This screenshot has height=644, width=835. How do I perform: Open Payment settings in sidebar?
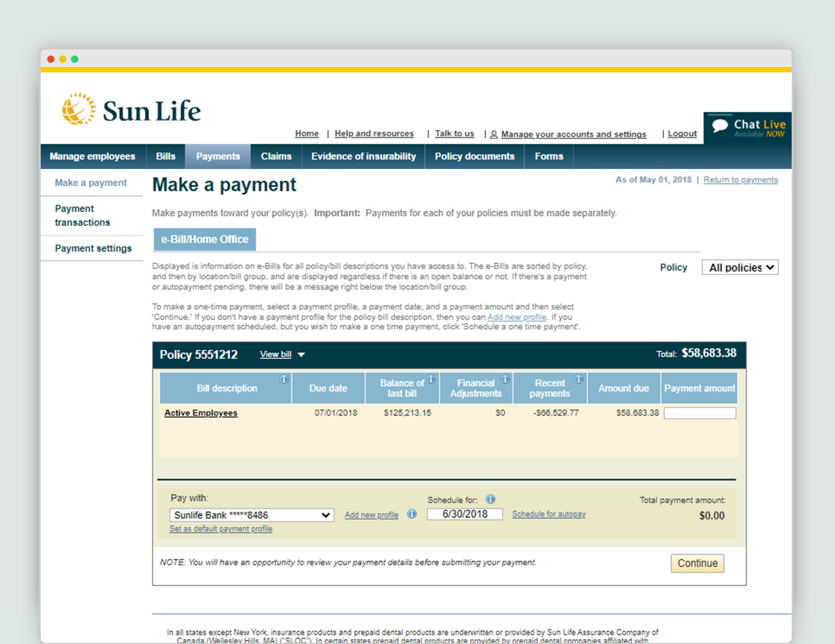(93, 248)
